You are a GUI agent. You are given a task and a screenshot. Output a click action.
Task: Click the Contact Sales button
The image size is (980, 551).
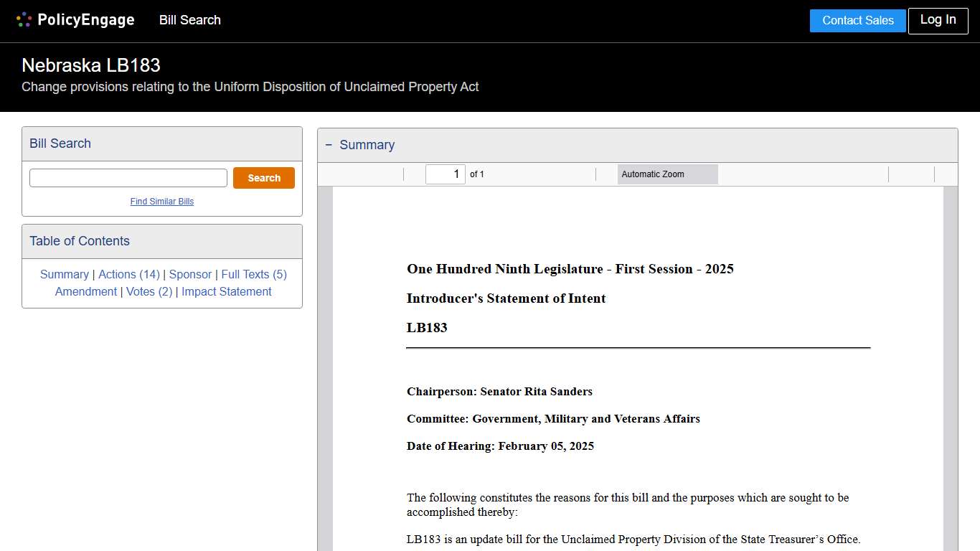[x=857, y=21]
